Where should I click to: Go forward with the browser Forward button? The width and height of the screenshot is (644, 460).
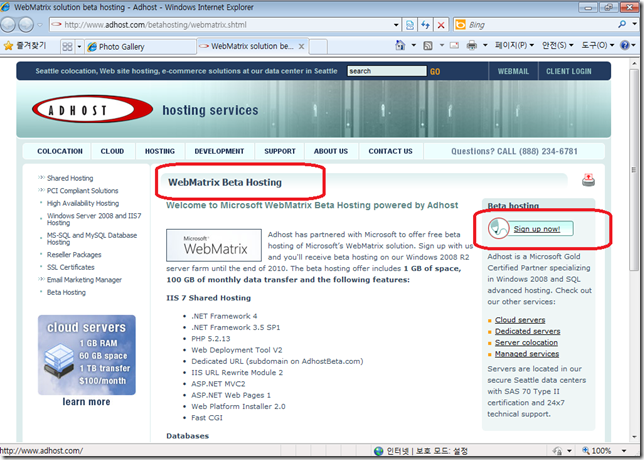click(x=26, y=25)
